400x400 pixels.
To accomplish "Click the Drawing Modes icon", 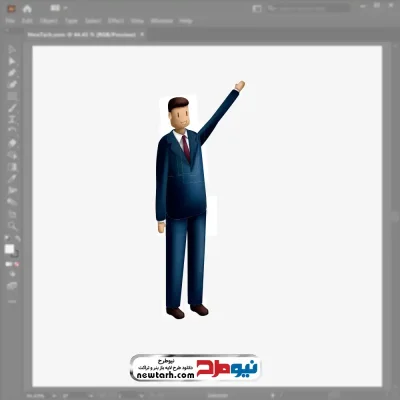I will [12, 274].
